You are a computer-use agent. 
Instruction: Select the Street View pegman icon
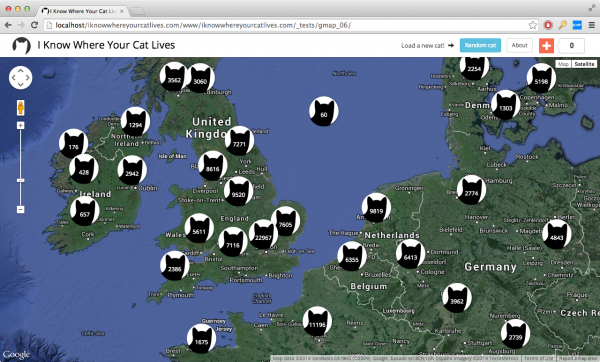(x=21, y=108)
